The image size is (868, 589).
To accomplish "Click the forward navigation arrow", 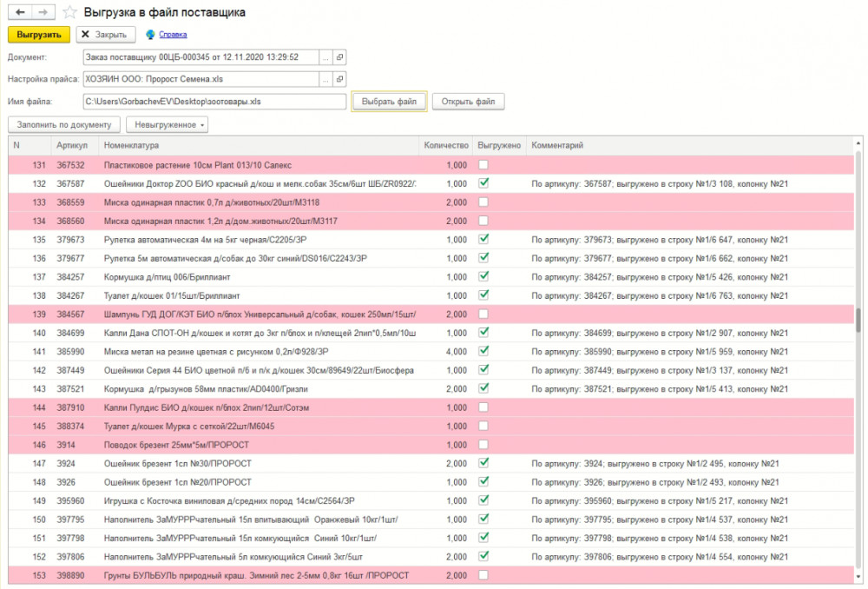I will (x=43, y=12).
